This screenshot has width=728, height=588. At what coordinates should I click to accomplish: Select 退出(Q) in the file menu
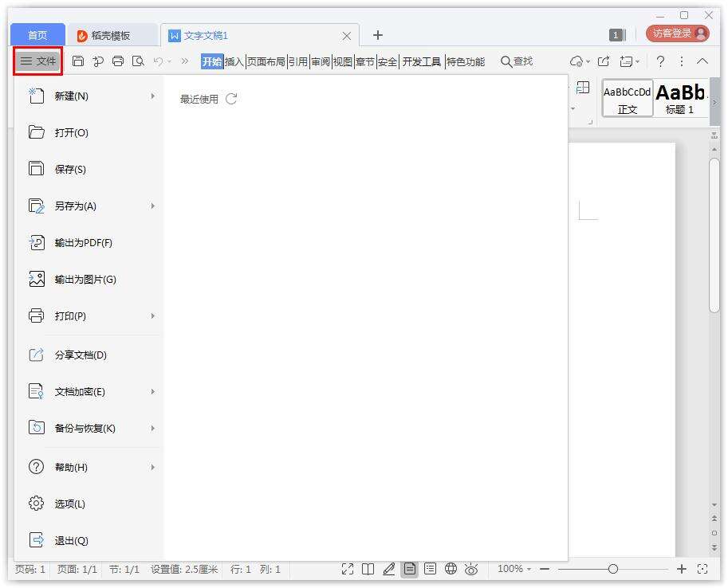[89, 541]
